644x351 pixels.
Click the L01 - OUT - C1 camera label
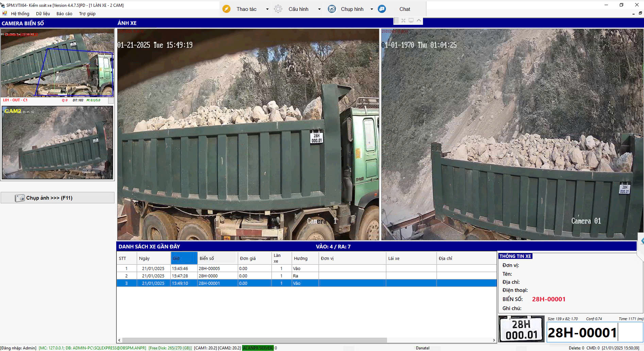pyautogui.click(x=15, y=100)
